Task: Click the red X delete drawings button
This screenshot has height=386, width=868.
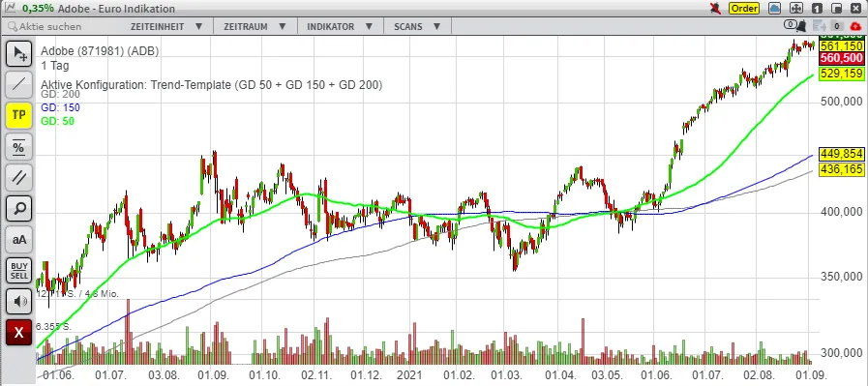Action: click(x=18, y=333)
